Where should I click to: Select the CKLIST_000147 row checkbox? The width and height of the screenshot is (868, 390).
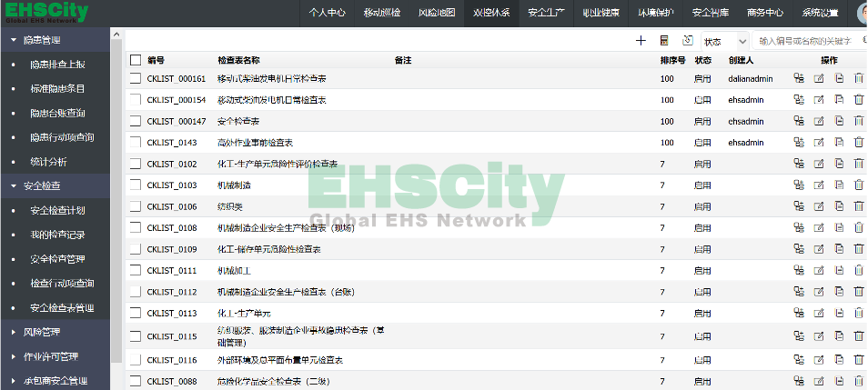coord(136,121)
